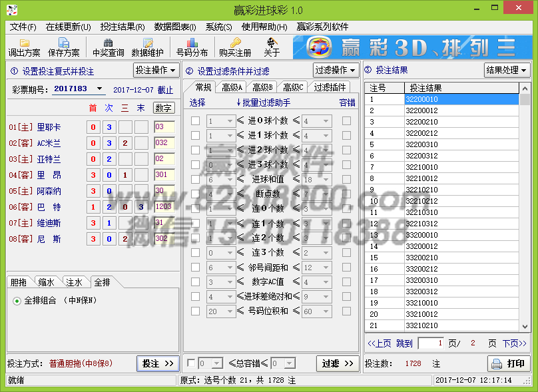Click the 里耶卡 number field 03
Image resolution: width=538 pixels, height=392 pixels.
tap(164, 127)
